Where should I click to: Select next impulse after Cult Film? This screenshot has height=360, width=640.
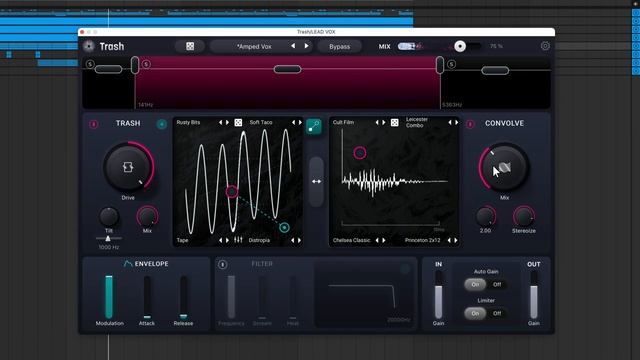[x=384, y=122]
